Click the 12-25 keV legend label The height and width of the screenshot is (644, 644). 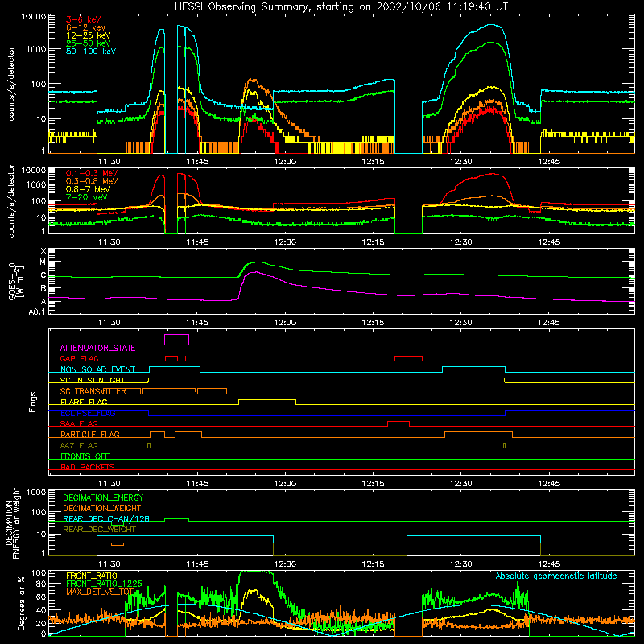[x=88, y=35]
